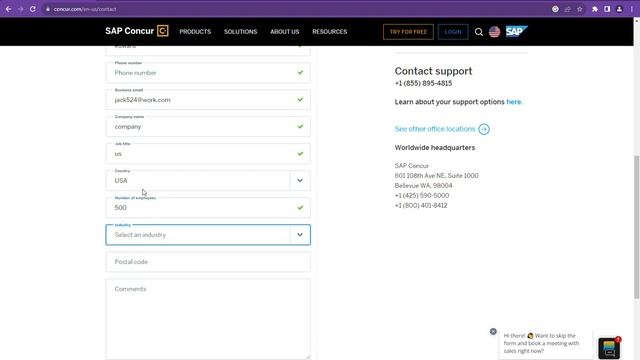Click the browser forward arrow
The height and width of the screenshot is (360, 640).
click(x=20, y=9)
